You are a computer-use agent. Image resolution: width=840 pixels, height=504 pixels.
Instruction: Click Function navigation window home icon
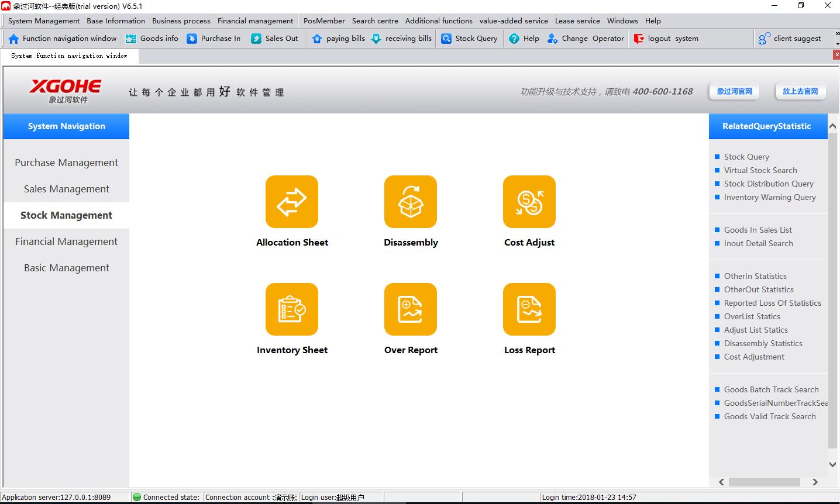pyautogui.click(x=13, y=39)
